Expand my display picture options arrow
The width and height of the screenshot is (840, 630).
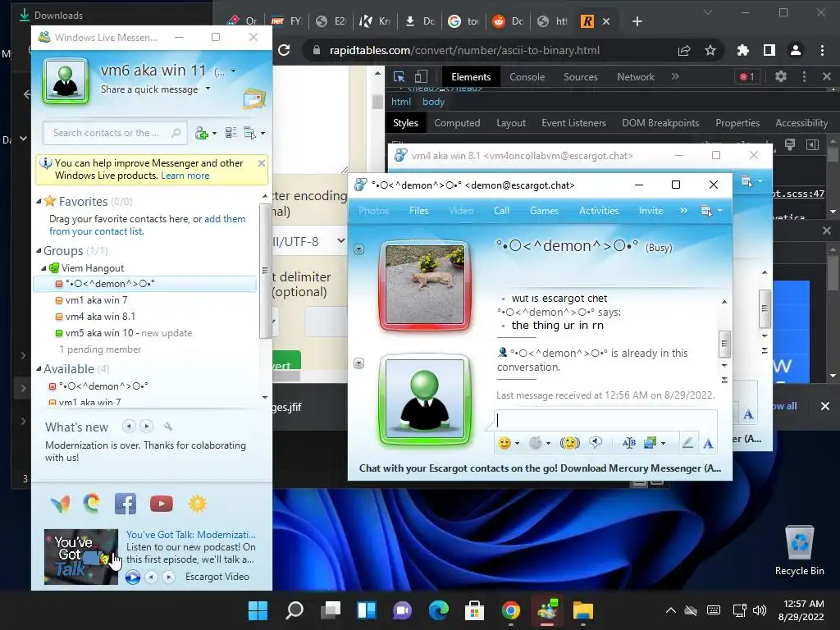(x=359, y=363)
